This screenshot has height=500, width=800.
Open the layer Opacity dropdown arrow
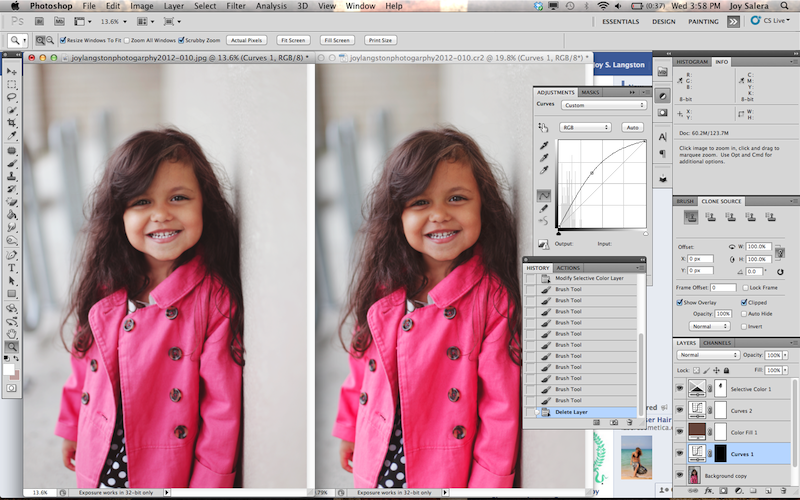pos(785,355)
